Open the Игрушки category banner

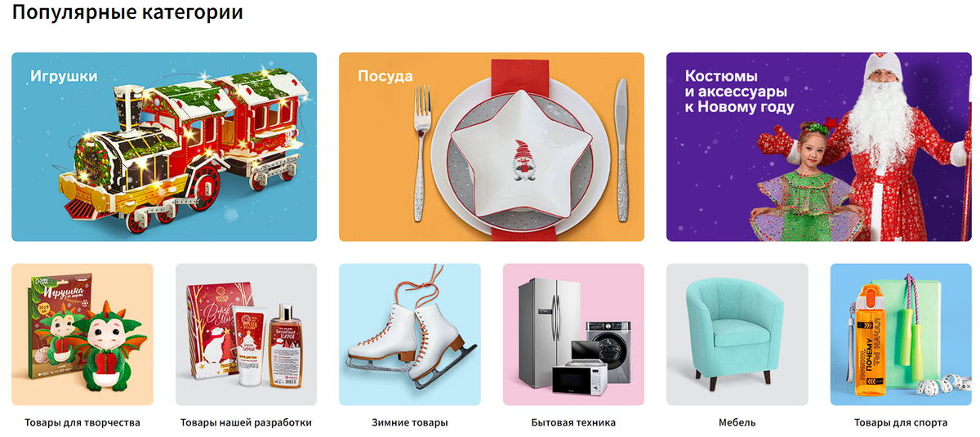[x=164, y=147]
